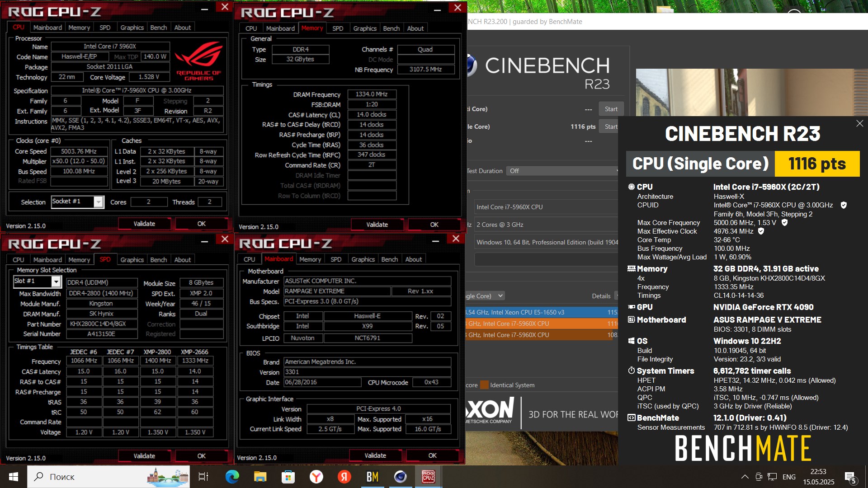Click network icon in system tray
This screenshot has width=868, height=488.
(x=772, y=477)
